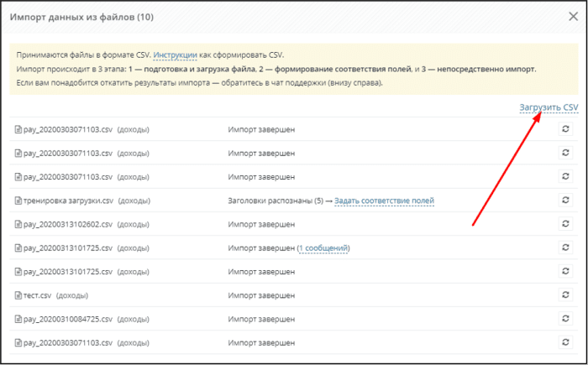Click Импорт завершен status of pay_20200310084725.csv
The image size is (588, 365).
(x=261, y=320)
